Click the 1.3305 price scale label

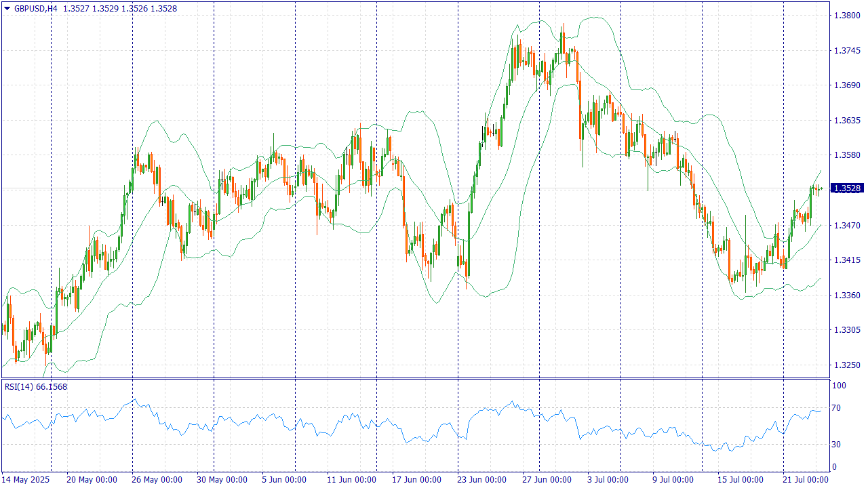click(x=847, y=330)
